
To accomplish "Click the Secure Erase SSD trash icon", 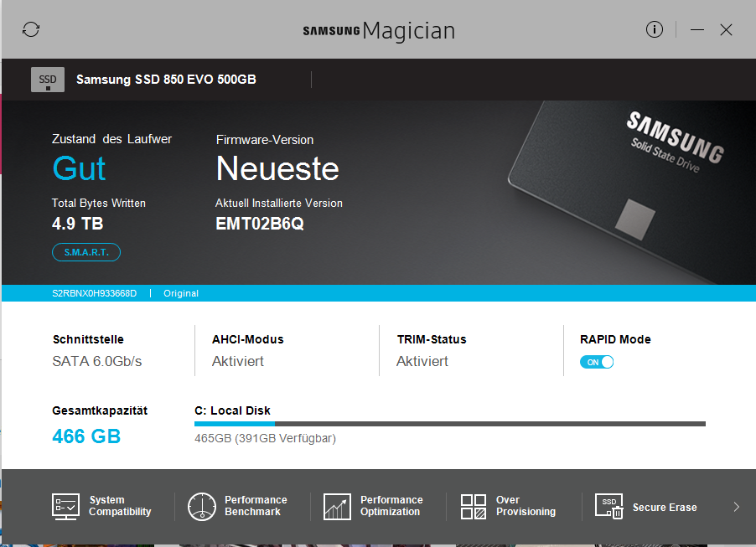I will pyautogui.click(x=609, y=507).
